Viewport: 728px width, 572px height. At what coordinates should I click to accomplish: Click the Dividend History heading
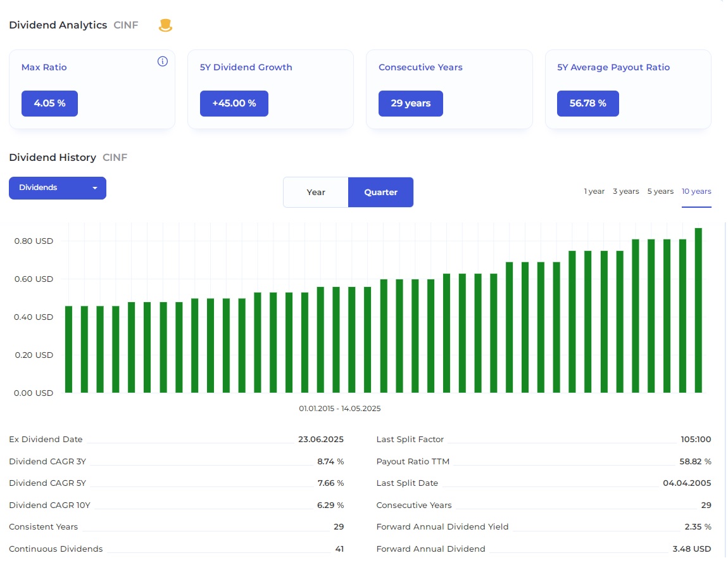pyautogui.click(x=53, y=158)
